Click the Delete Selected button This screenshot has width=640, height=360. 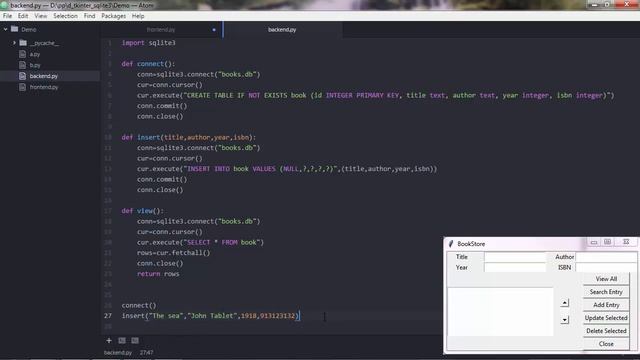[606, 331]
